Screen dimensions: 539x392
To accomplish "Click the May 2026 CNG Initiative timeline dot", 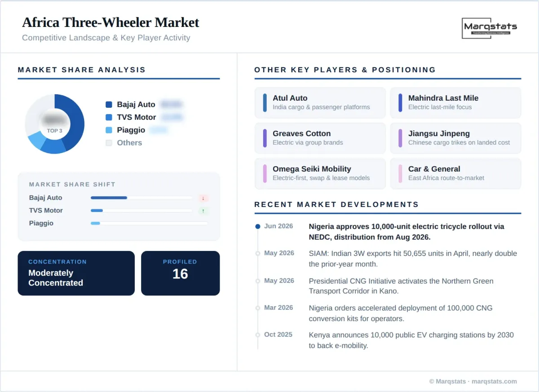I will click(258, 281).
